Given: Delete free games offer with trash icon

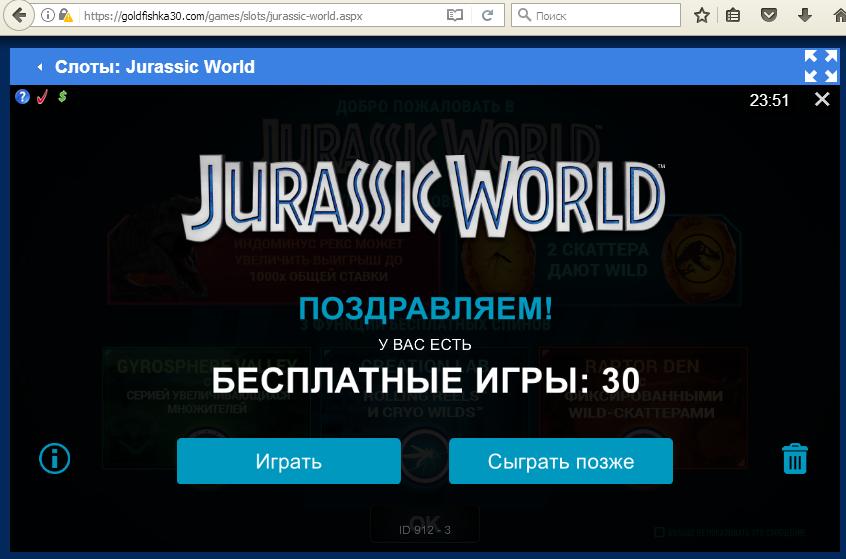Looking at the screenshot, I should 795,459.
